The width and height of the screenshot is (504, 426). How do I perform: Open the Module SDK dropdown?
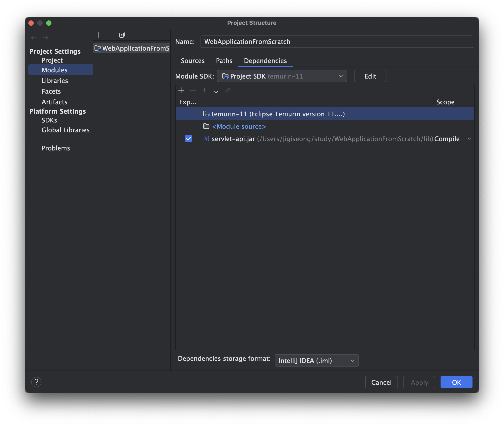tap(282, 76)
